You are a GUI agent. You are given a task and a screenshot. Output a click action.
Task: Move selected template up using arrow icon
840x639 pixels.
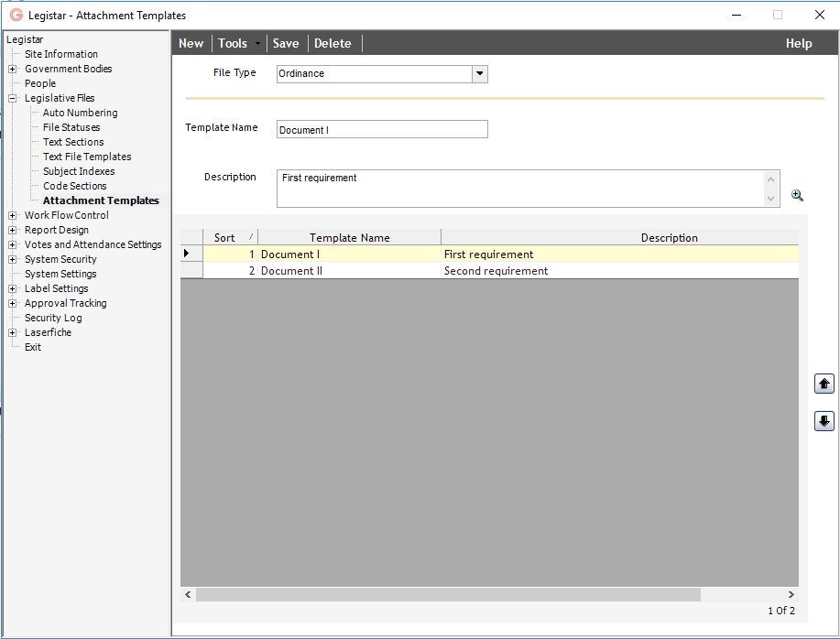coord(823,384)
